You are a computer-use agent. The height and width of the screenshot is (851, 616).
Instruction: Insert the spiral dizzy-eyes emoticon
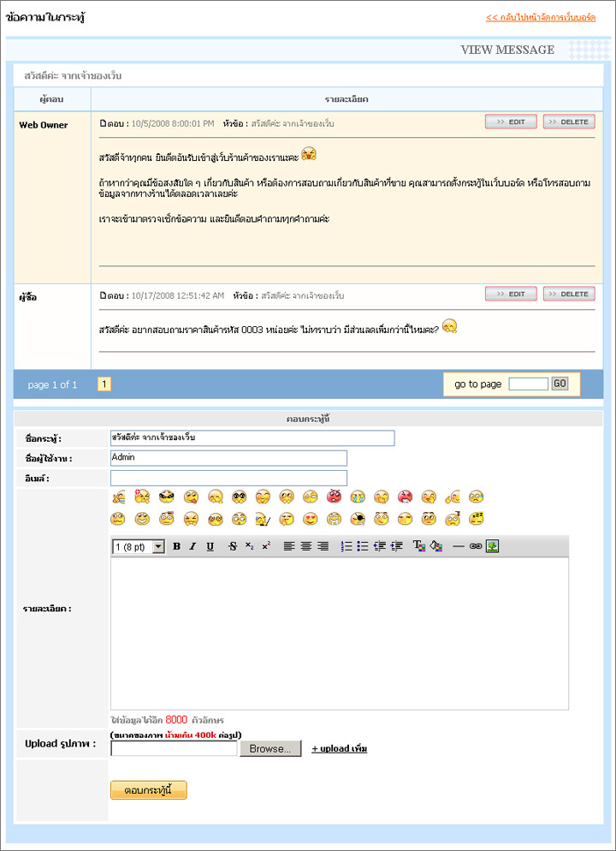pos(214,519)
